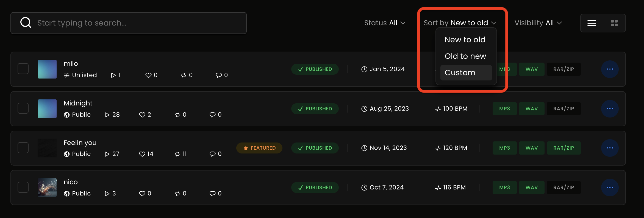Open the Status filter dropdown
The image size is (644, 218).
click(x=385, y=23)
